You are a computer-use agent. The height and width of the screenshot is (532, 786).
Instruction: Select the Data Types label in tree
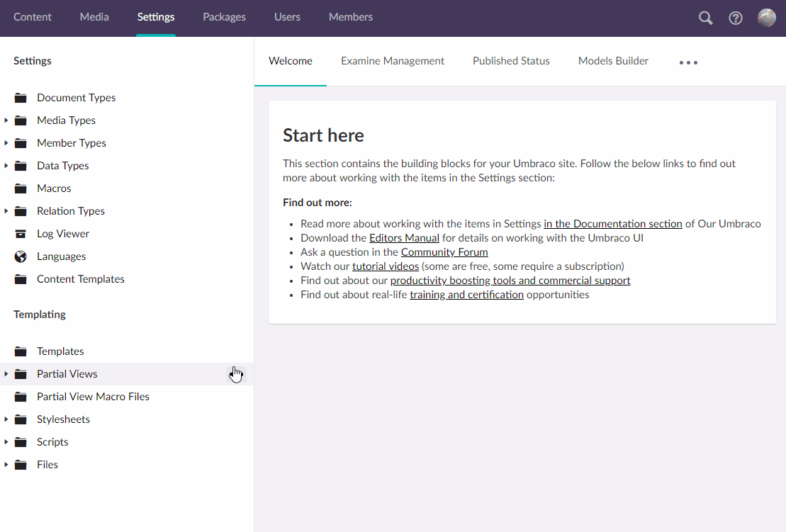click(x=62, y=166)
